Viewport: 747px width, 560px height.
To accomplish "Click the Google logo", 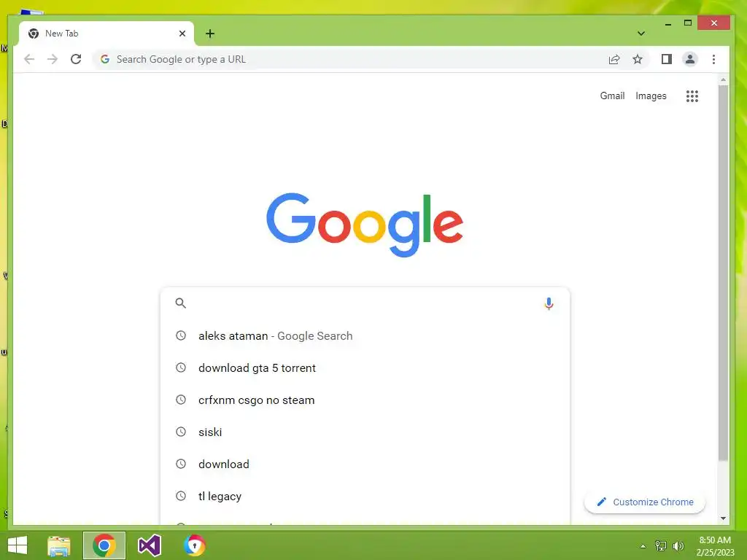I will (365, 225).
